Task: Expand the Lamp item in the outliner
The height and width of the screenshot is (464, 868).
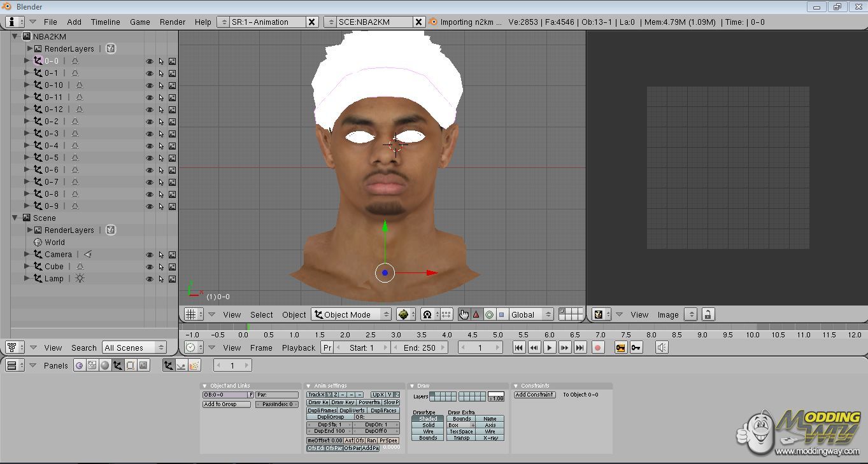Action: point(27,279)
